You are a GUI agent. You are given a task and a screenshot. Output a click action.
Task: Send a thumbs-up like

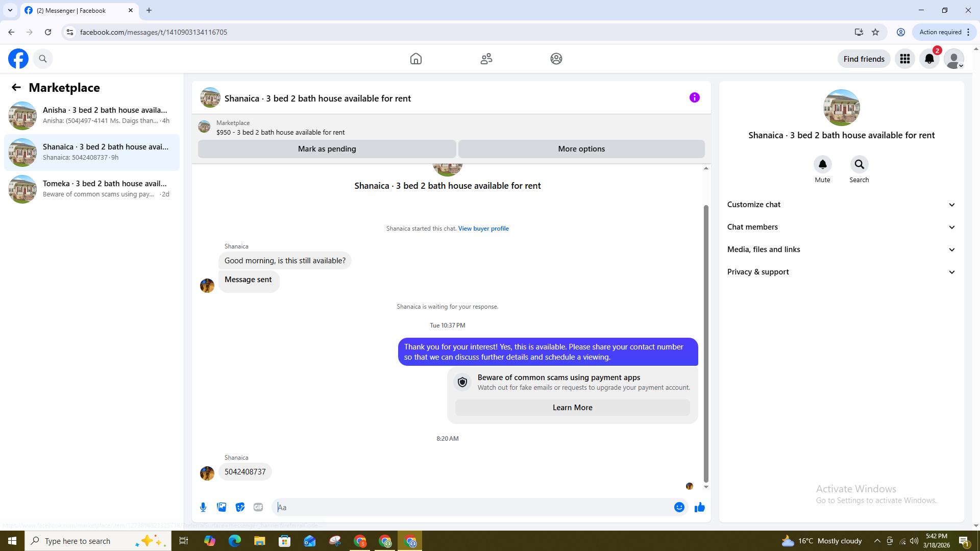coord(700,507)
